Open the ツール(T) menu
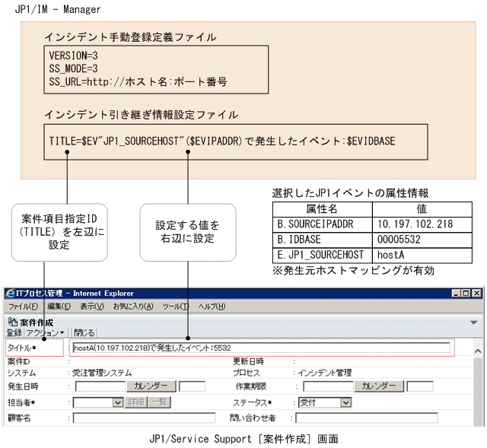487x448 pixels. pos(176,307)
